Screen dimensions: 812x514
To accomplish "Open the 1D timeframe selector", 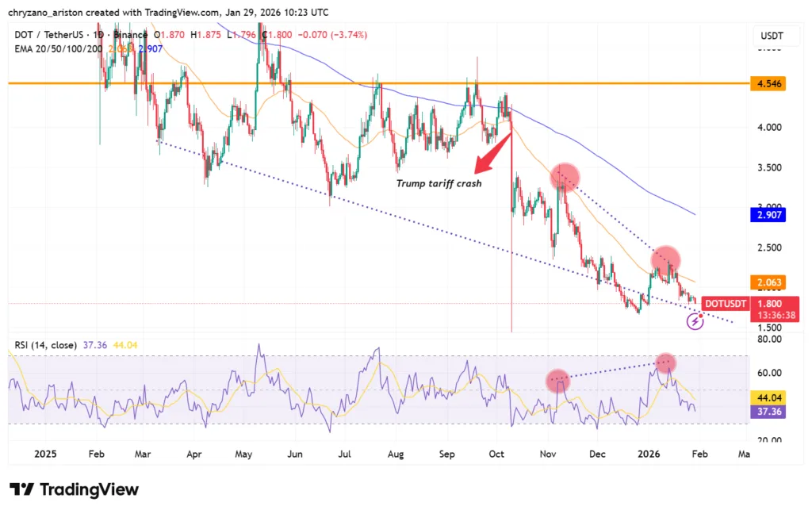I will coord(100,35).
